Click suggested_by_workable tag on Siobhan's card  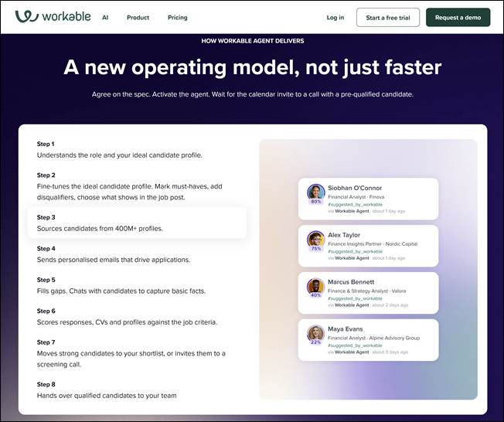pos(355,204)
